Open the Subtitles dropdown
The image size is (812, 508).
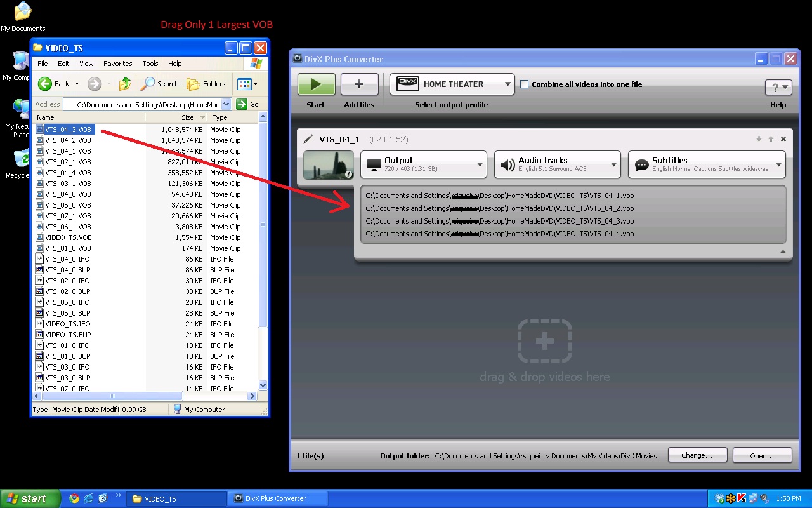pos(707,164)
